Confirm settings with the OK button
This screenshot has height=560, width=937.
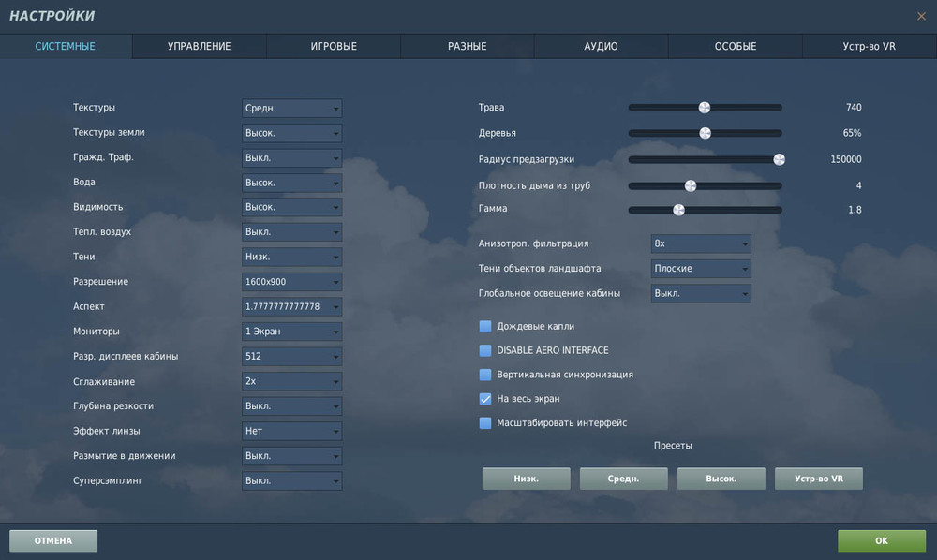tap(882, 541)
